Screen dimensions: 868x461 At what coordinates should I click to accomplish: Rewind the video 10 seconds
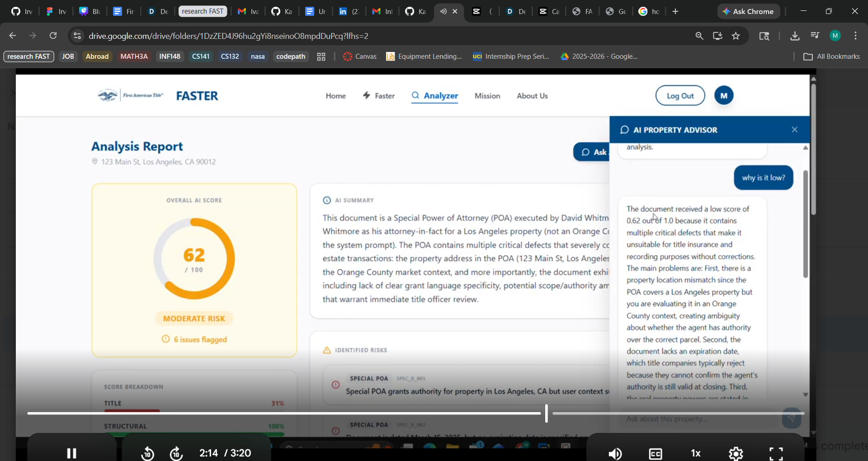click(x=147, y=453)
